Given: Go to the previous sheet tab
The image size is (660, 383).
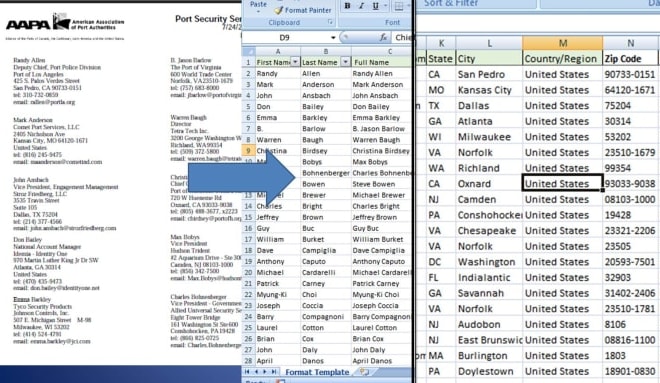Looking at the screenshot, I should pos(256,372).
